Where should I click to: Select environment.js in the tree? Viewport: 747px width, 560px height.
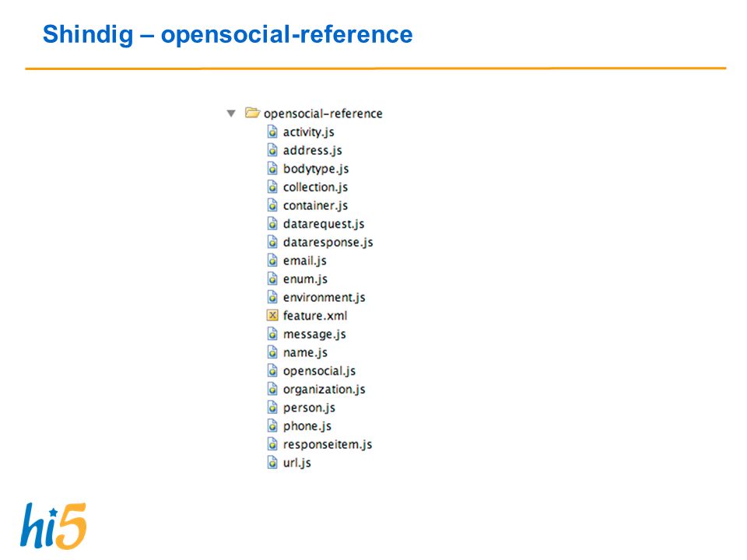click(x=324, y=298)
